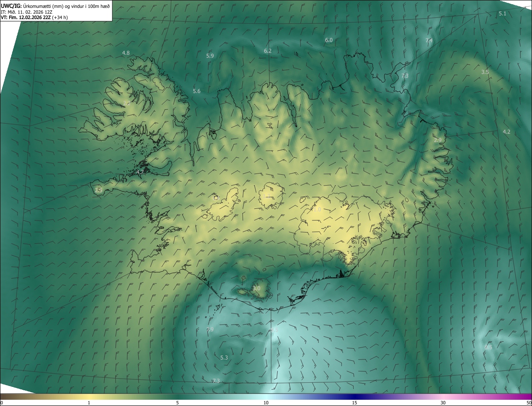Click the 3.0 value label
Screen dimensions: 532x406
pyautogui.click(x=256, y=288)
